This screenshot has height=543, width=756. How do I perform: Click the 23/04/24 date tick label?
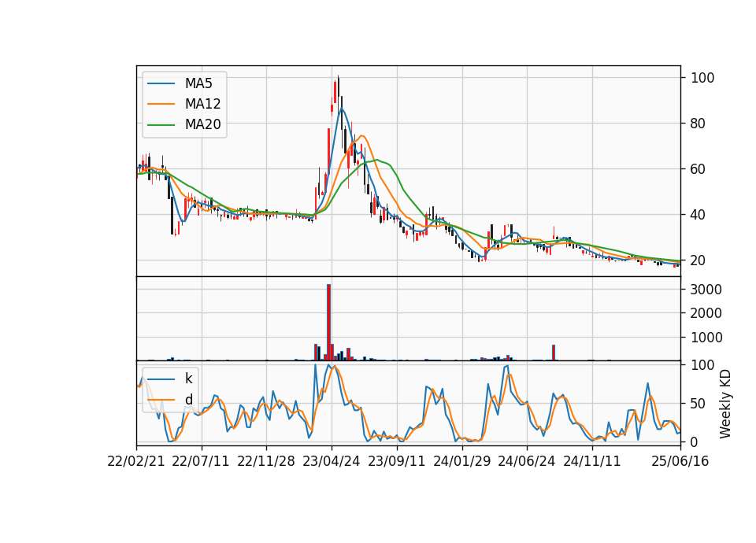[332, 461]
